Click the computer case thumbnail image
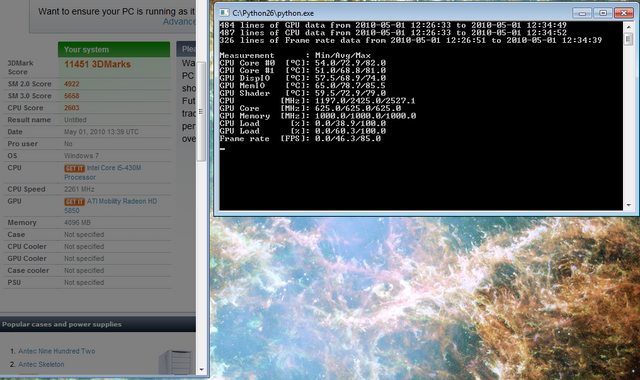This screenshot has height=380, width=640. [175, 362]
